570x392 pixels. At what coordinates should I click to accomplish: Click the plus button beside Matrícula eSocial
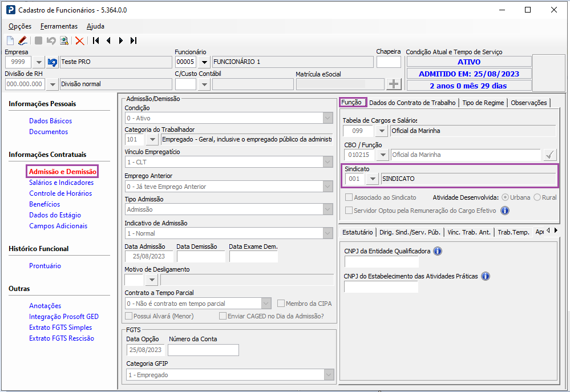tap(394, 84)
